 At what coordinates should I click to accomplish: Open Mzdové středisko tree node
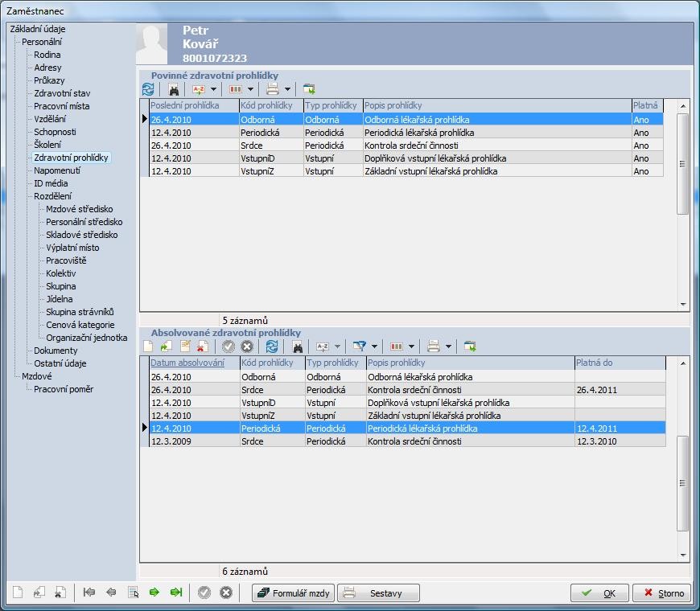click(79, 209)
